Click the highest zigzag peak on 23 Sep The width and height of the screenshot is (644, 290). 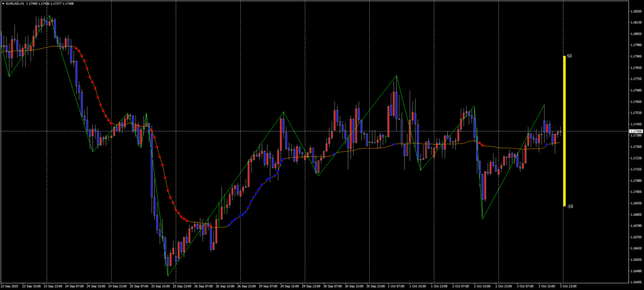[47, 17]
